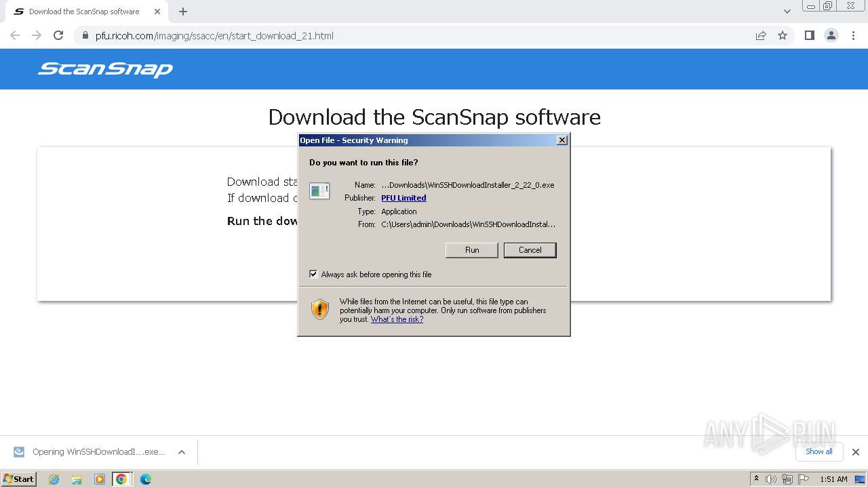This screenshot has height=488, width=868.
Task: Click Show all downloads
Action: [818, 451]
